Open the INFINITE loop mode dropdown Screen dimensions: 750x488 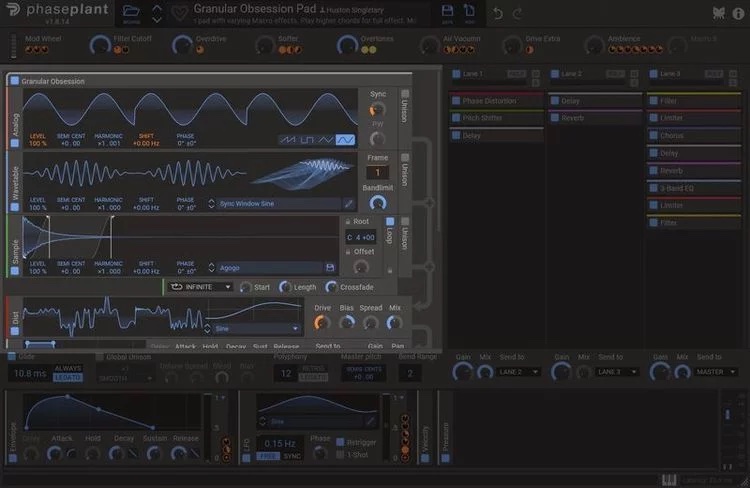200,287
